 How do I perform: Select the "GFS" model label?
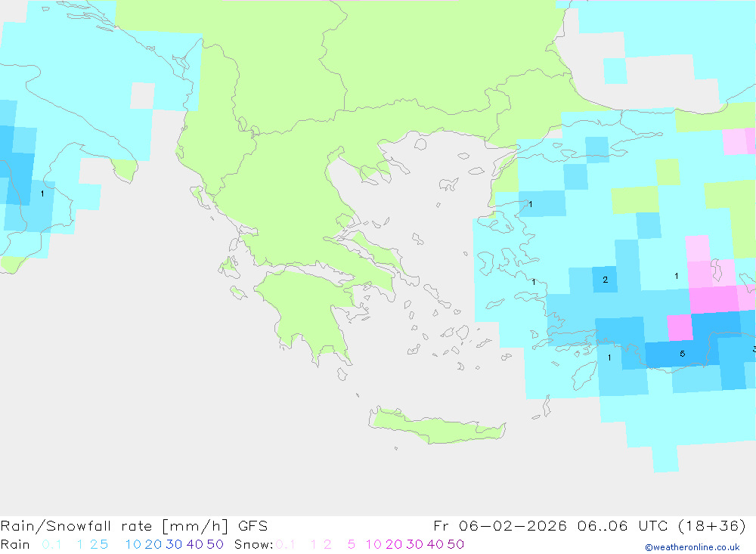point(253,525)
